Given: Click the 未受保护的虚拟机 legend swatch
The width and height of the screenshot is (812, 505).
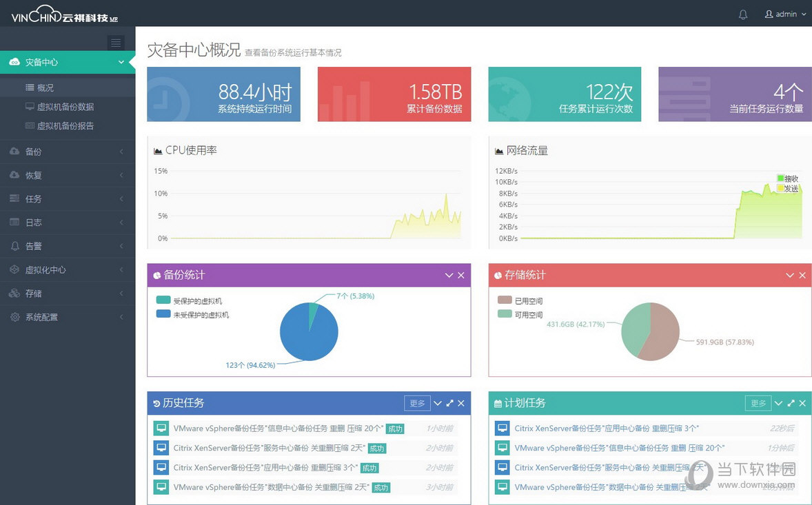Looking at the screenshot, I should pos(163,313).
